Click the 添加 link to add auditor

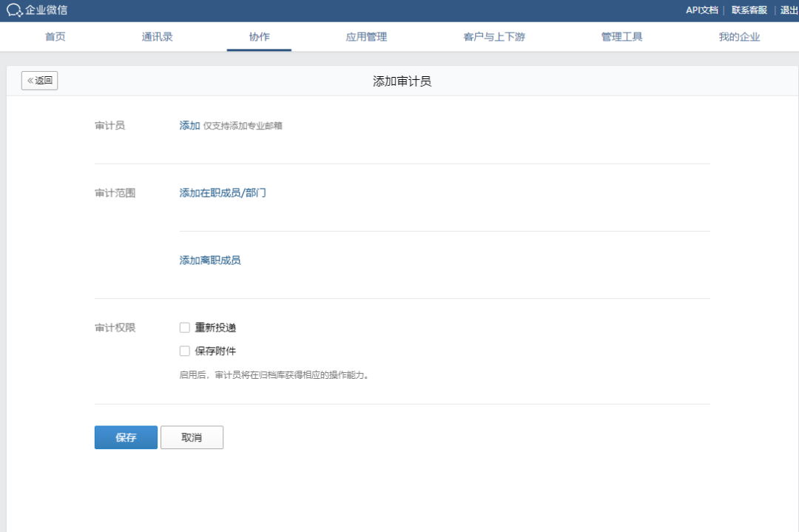(188, 125)
